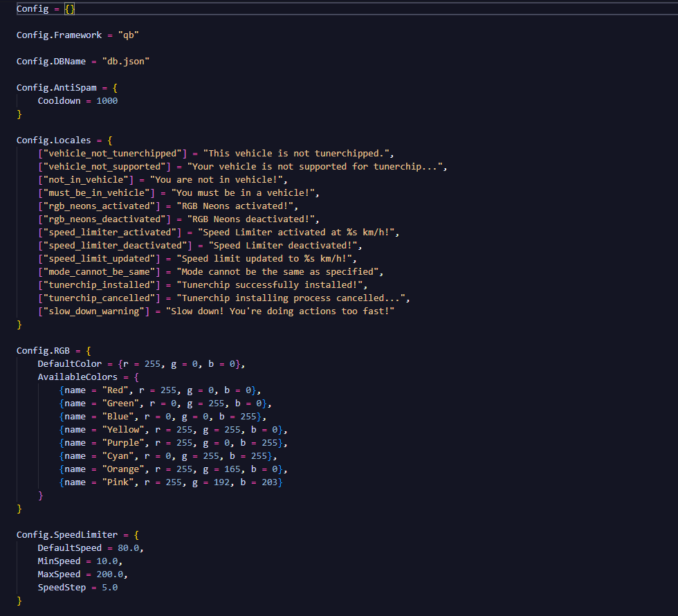
Task: Click the "Cyan" color name string
Action: click(x=118, y=456)
